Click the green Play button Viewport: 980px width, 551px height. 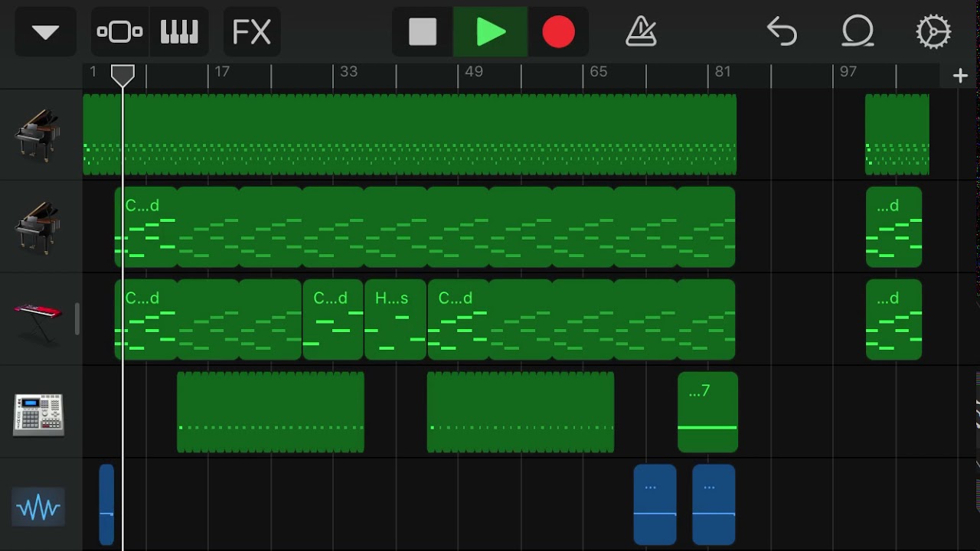491,32
